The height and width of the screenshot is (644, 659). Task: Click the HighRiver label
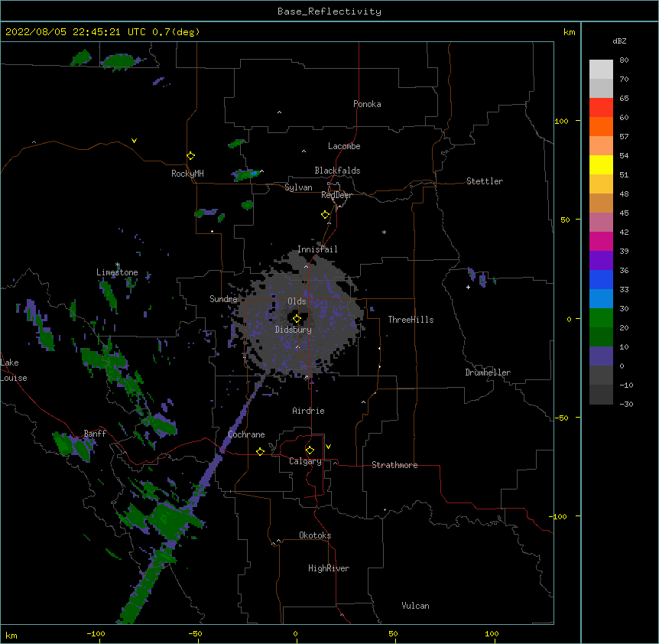pyautogui.click(x=329, y=568)
